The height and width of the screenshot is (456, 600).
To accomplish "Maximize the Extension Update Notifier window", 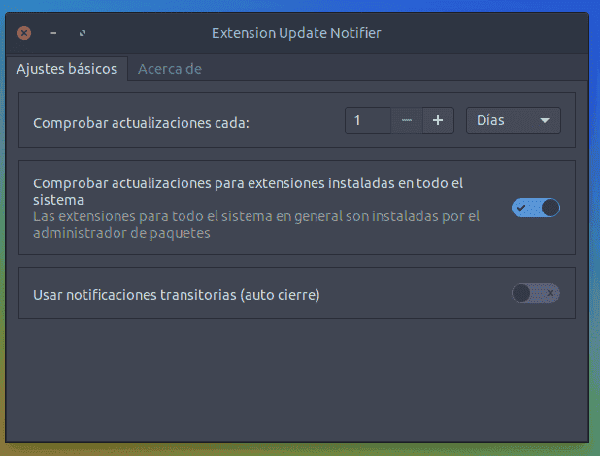I will (x=82, y=33).
